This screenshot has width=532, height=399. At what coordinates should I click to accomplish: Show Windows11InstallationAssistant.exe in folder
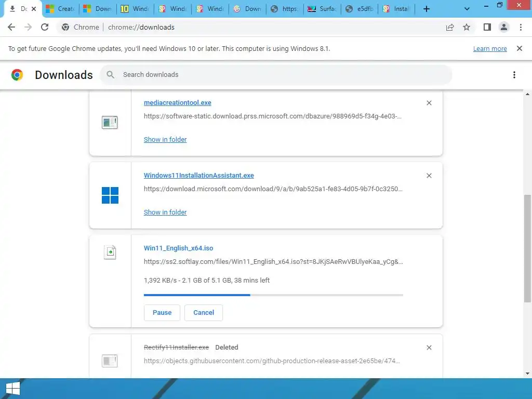(165, 212)
